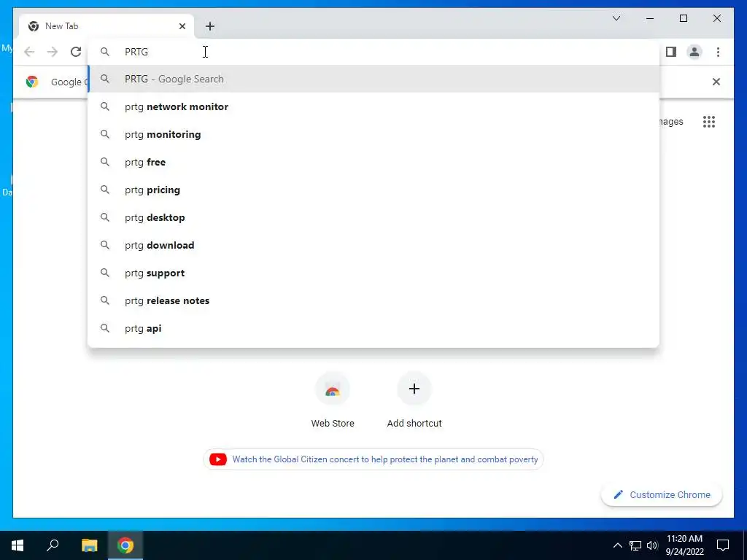The image size is (747, 560).
Task: Select the "prtg api" suggestion
Action: click(x=374, y=328)
